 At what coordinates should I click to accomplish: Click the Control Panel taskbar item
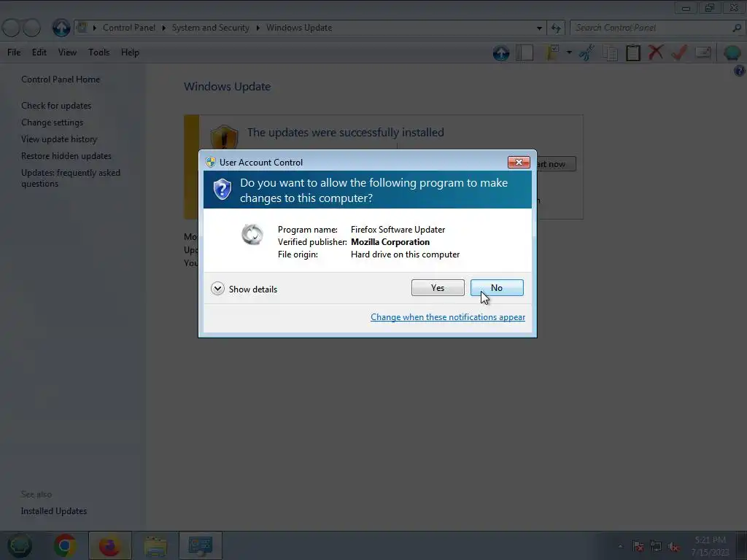tap(200, 545)
